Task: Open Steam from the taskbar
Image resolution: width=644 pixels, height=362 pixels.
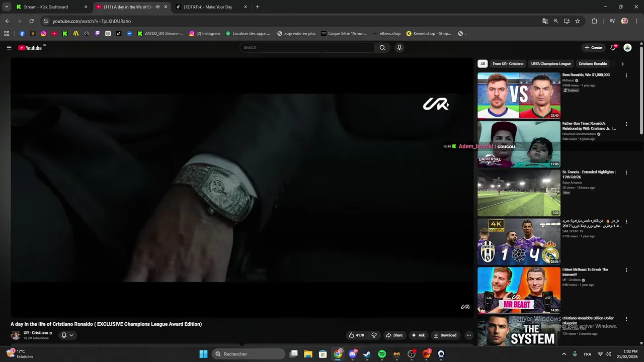Action: tap(367, 354)
